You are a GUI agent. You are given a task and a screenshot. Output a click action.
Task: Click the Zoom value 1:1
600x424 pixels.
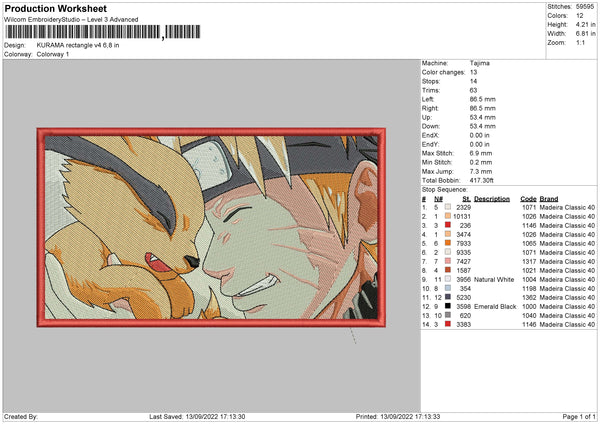click(580, 42)
